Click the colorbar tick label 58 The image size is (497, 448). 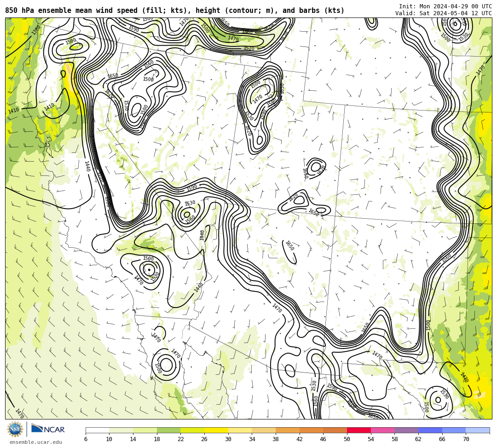[x=395, y=439]
